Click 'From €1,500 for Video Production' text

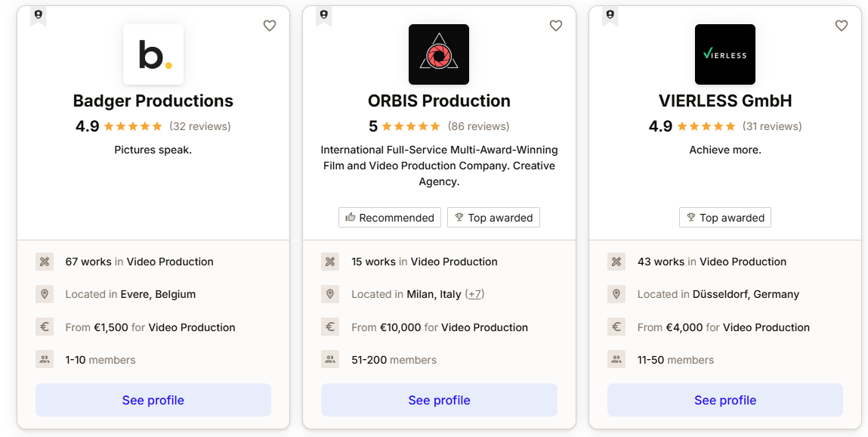tap(150, 327)
